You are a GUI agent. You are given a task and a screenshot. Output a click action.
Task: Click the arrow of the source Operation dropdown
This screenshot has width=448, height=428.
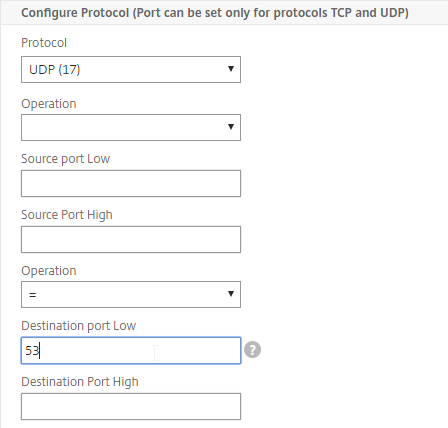click(x=231, y=127)
